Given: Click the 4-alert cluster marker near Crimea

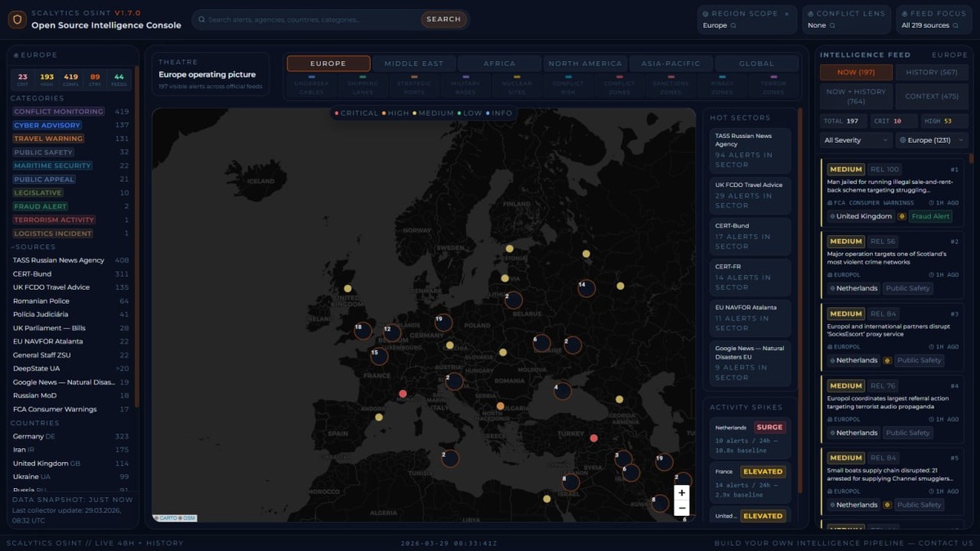Looking at the screenshot, I should click(563, 391).
